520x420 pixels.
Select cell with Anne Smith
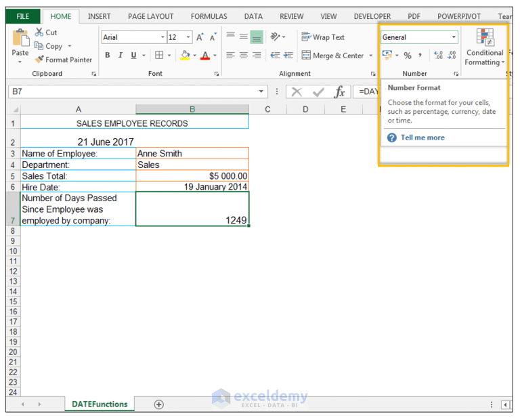coord(192,153)
